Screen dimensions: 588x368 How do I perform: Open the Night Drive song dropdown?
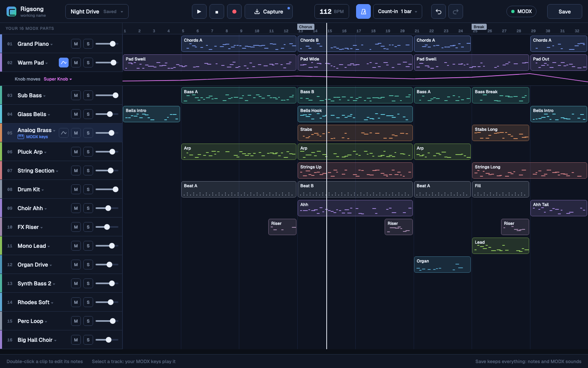click(97, 11)
